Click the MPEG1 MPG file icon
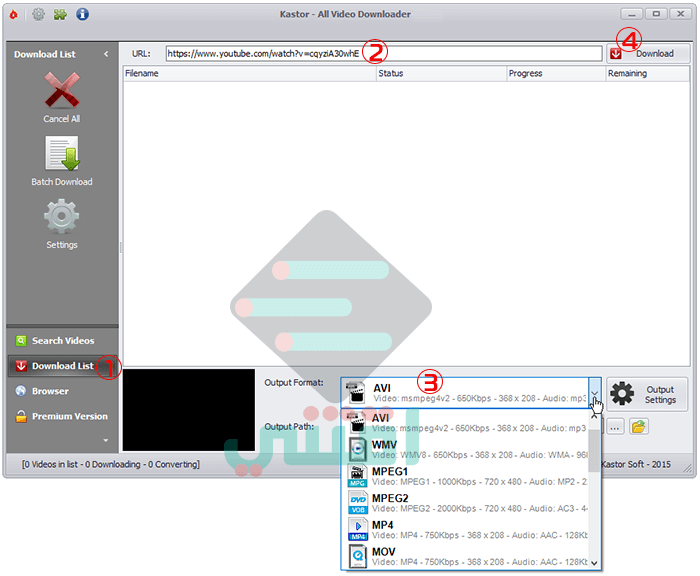The width and height of the screenshot is (700, 576). [x=357, y=476]
